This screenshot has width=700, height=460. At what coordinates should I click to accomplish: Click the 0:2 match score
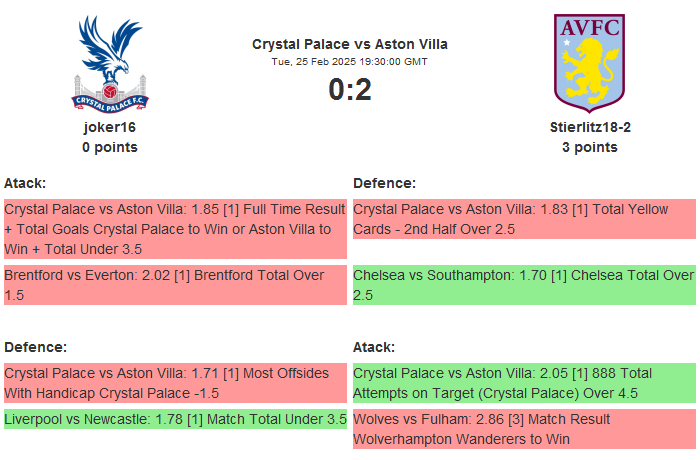(350, 90)
